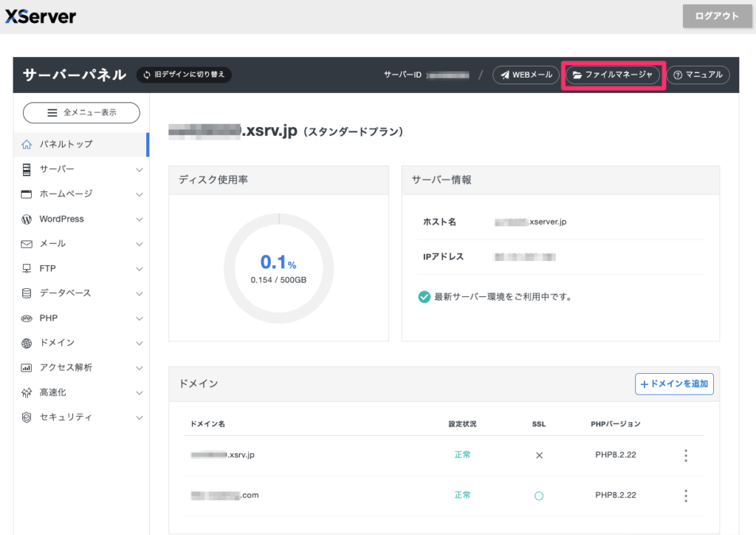Expand the ホームページ menu chevron
The width and height of the screenshot is (756, 535).
click(140, 194)
